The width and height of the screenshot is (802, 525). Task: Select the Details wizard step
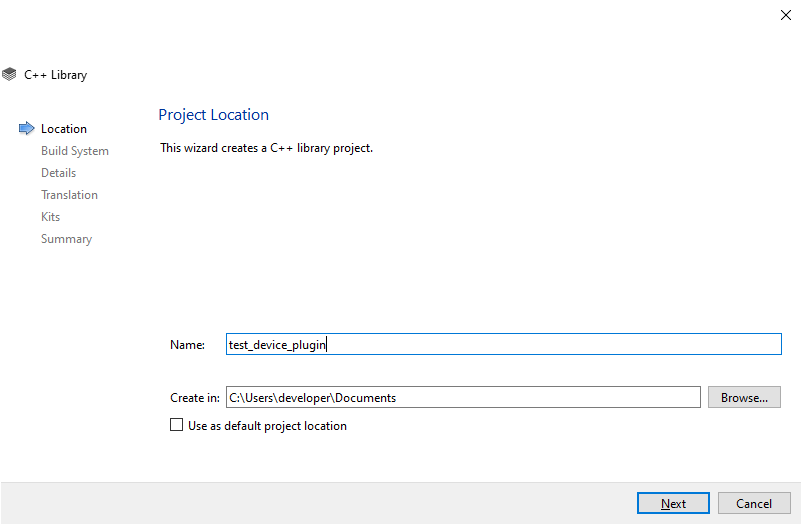pos(58,173)
